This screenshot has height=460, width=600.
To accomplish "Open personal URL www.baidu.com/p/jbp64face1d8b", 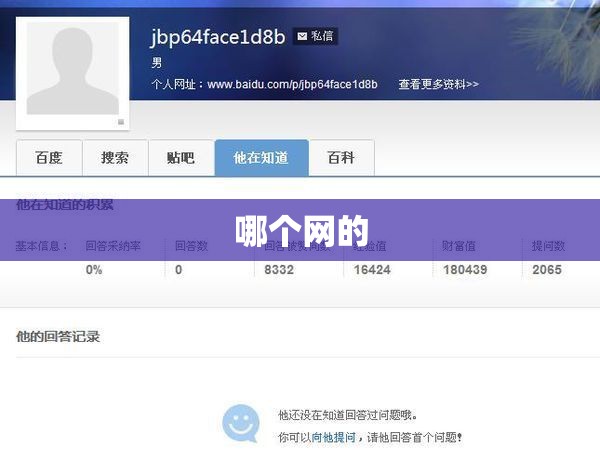I will 292,84.
